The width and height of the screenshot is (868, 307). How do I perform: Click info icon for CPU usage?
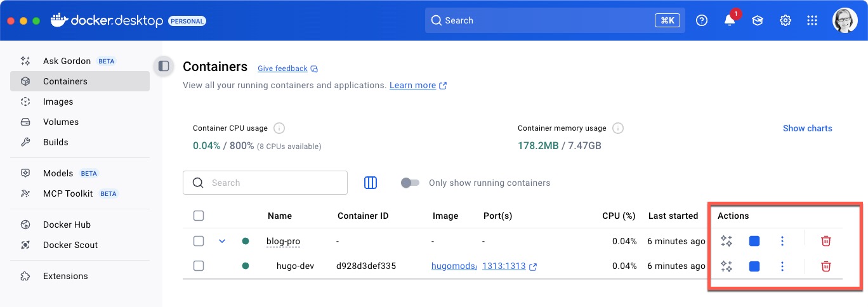[279, 128]
